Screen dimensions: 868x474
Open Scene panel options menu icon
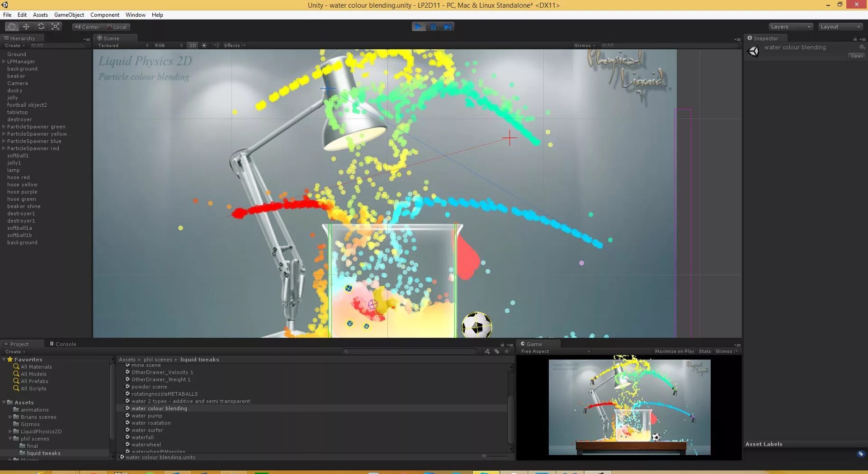(737, 39)
